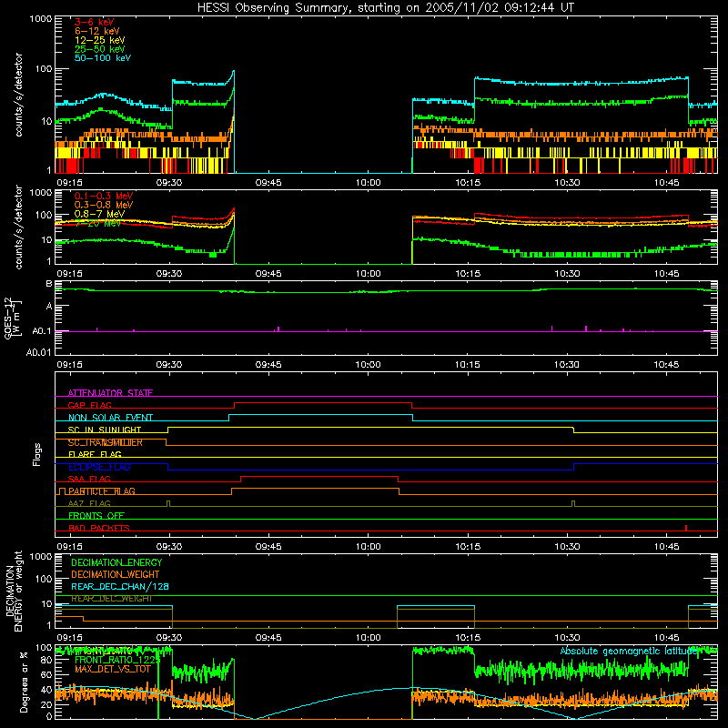Click the 09:45 tick under the MeV panel
This screenshot has width=728, height=728.
pos(268,274)
